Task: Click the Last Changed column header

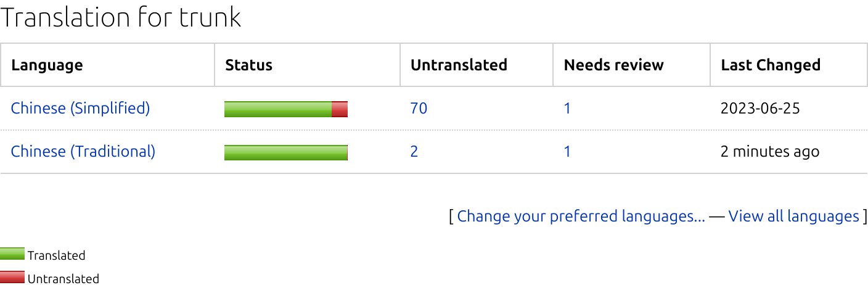Action: 771,65
